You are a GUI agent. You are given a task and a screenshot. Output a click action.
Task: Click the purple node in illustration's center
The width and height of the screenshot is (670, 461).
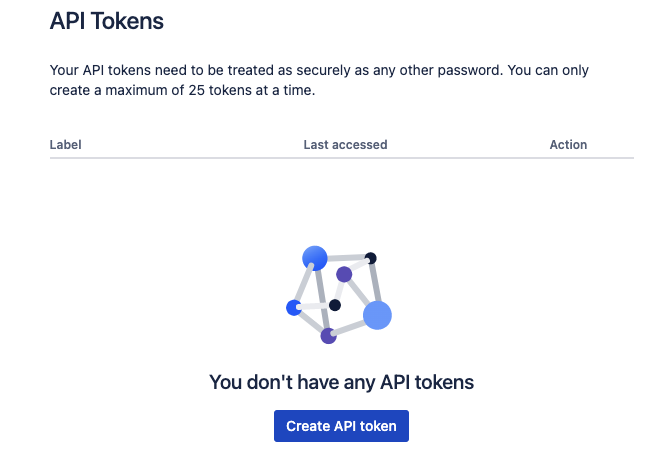pyautogui.click(x=344, y=274)
